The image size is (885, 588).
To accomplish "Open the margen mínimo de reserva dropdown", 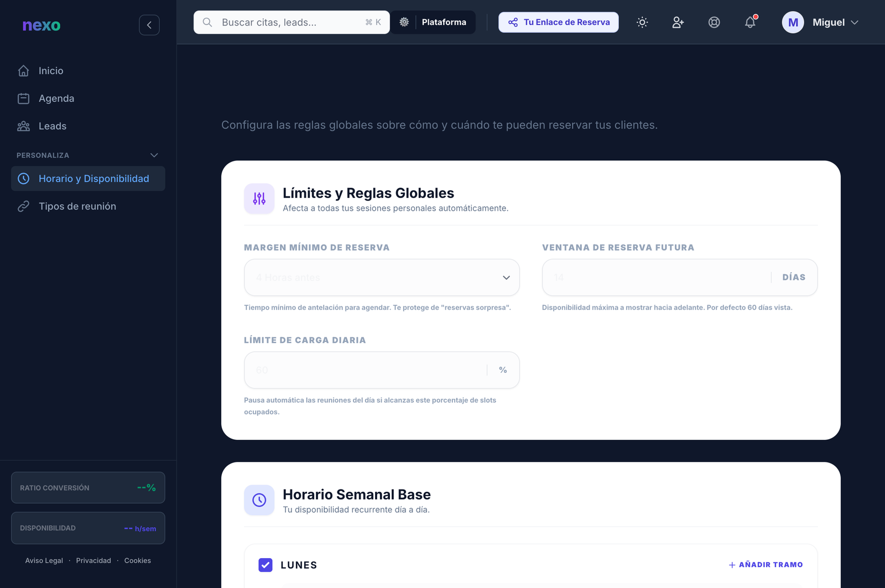I will click(x=382, y=277).
